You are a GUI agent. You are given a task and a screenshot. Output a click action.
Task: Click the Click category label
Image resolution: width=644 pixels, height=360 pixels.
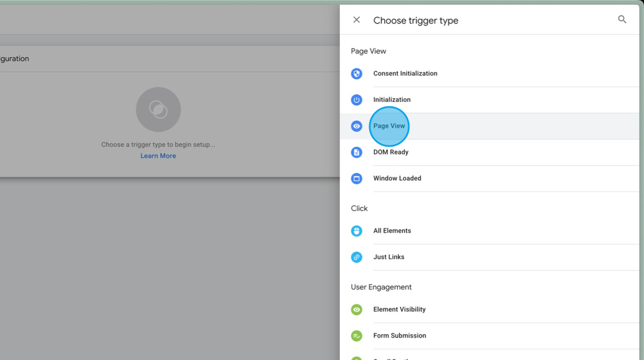pos(359,208)
